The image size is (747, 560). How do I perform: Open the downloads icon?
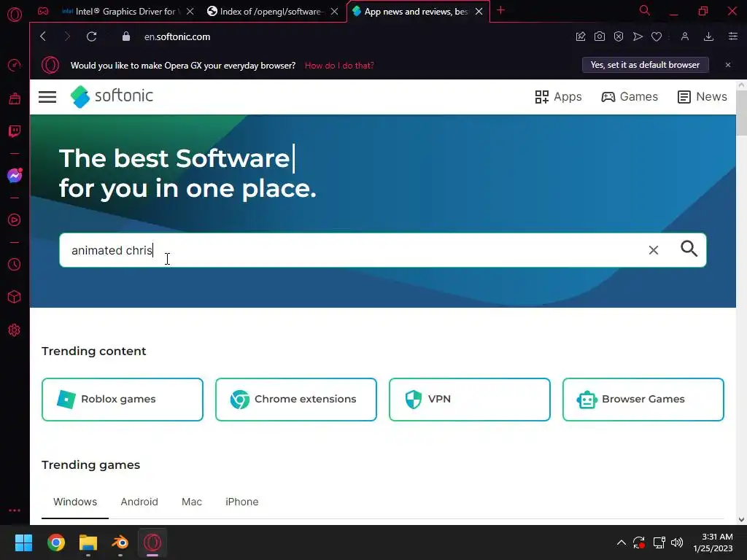pyautogui.click(x=708, y=36)
